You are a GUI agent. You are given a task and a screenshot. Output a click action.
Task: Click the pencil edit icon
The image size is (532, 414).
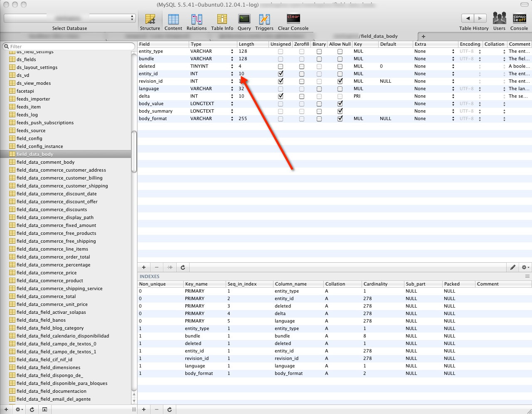(513, 267)
